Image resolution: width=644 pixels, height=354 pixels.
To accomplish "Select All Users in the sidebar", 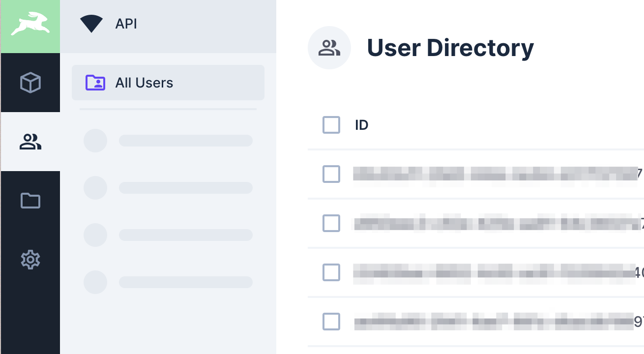I will click(144, 83).
